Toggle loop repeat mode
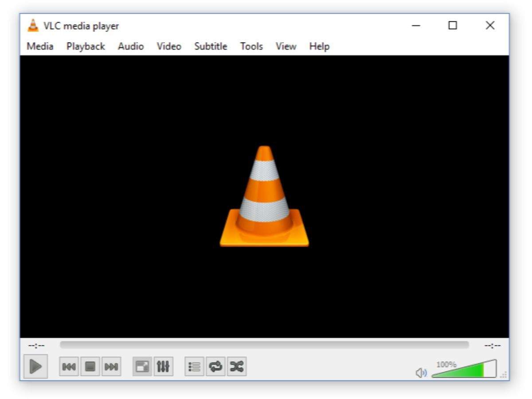This screenshot has height=399, width=532. (215, 367)
